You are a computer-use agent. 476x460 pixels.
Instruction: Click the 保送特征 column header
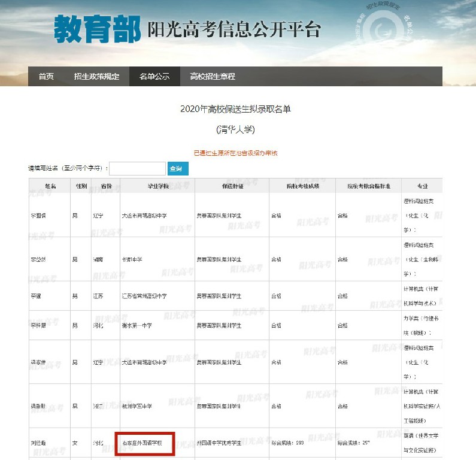(232, 186)
